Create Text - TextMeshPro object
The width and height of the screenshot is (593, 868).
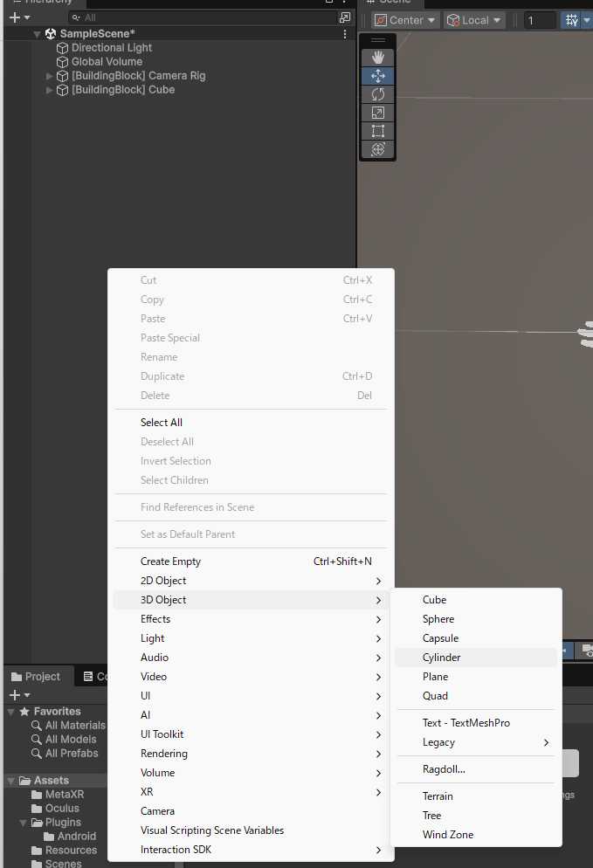[476, 723]
